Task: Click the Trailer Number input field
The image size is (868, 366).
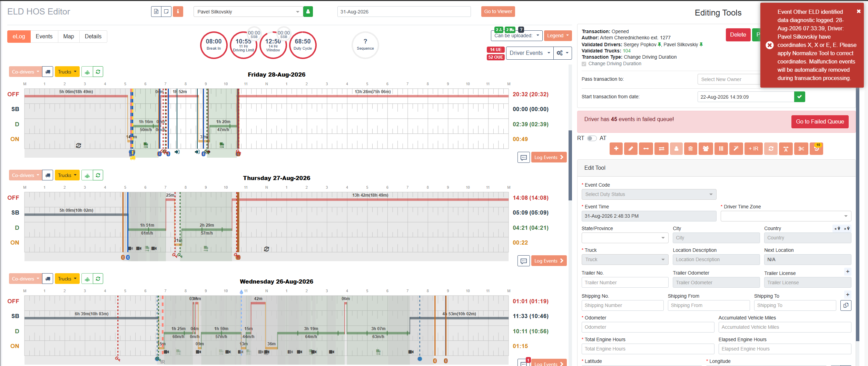Action: [625, 283]
